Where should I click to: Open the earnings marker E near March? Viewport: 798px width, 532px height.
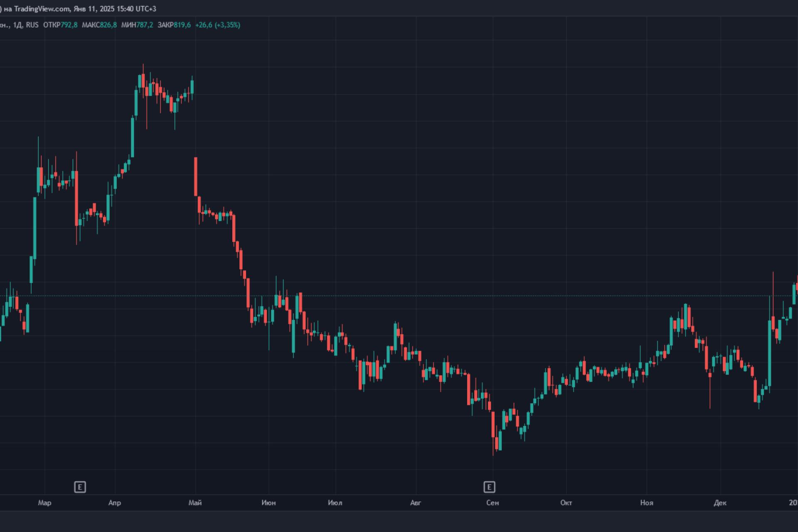pos(80,487)
